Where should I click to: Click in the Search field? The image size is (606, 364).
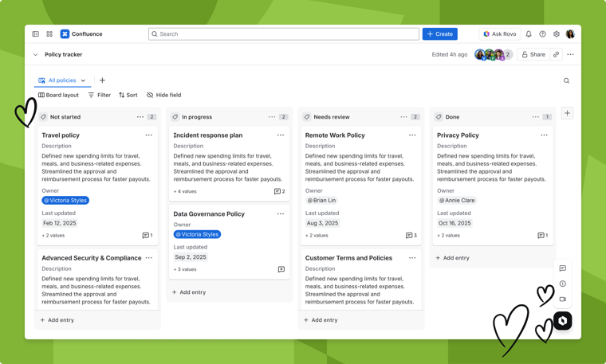284,34
